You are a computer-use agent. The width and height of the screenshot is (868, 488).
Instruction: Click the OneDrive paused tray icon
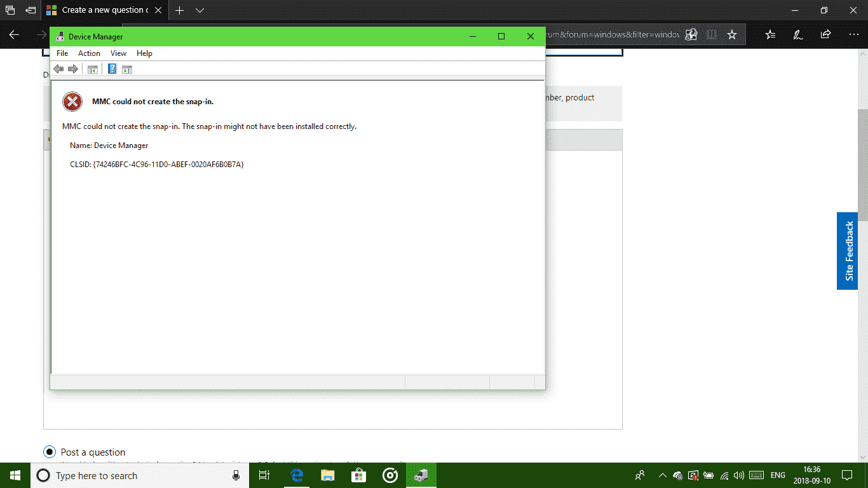tap(678, 475)
